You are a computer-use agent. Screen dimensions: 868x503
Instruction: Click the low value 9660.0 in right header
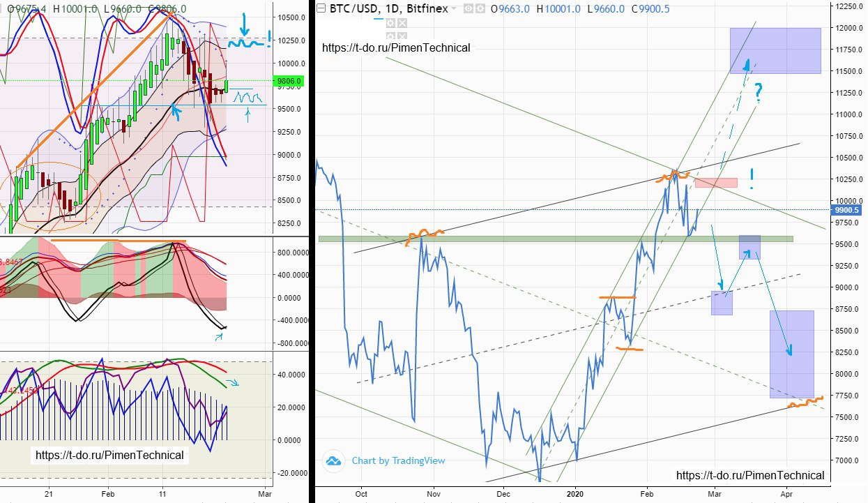[609, 8]
